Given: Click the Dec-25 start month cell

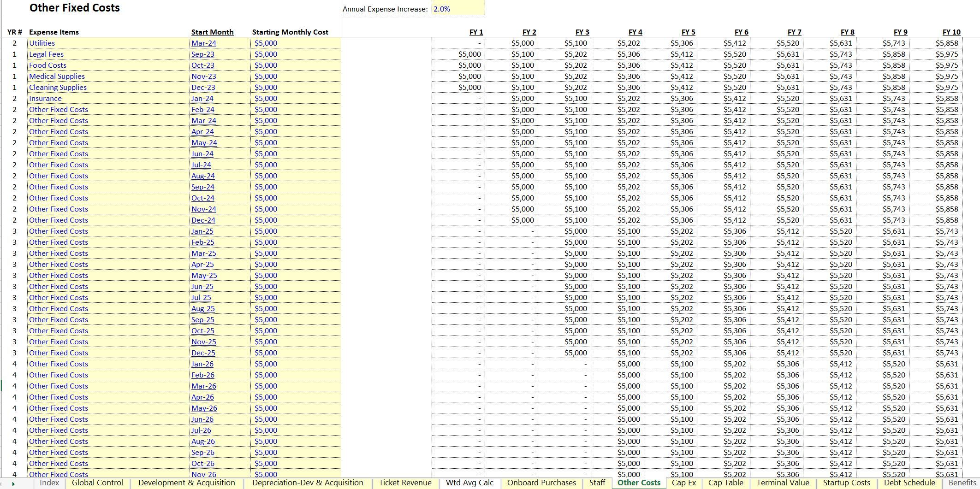Looking at the screenshot, I should click(220, 353).
